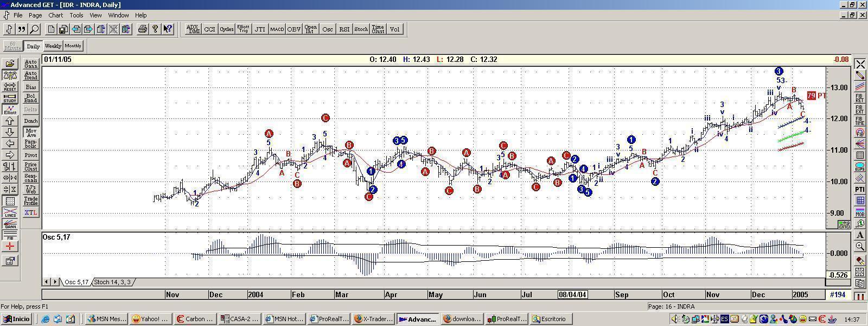
Task: Select the Elliott wave tool
Action: coord(10,109)
